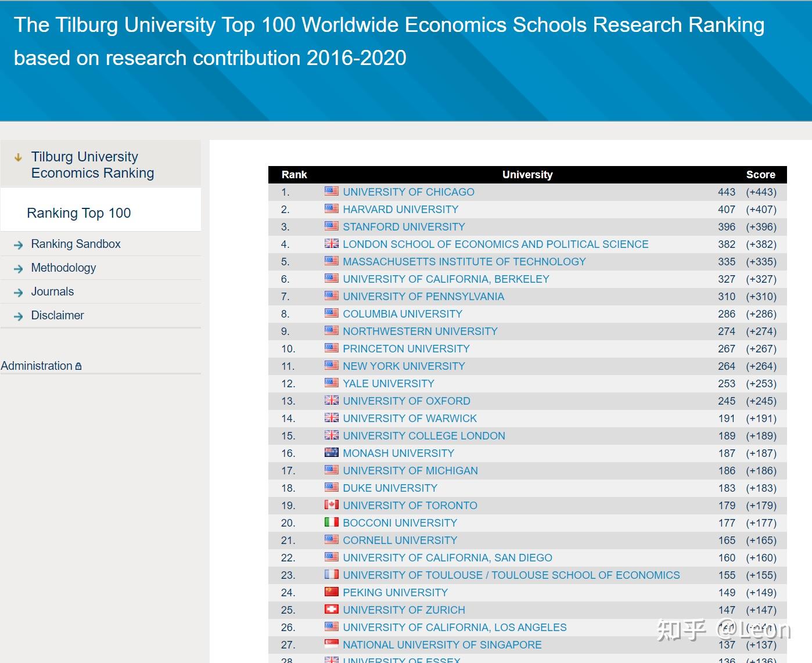Open Princeton University link
The height and width of the screenshot is (663, 812).
click(406, 349)
